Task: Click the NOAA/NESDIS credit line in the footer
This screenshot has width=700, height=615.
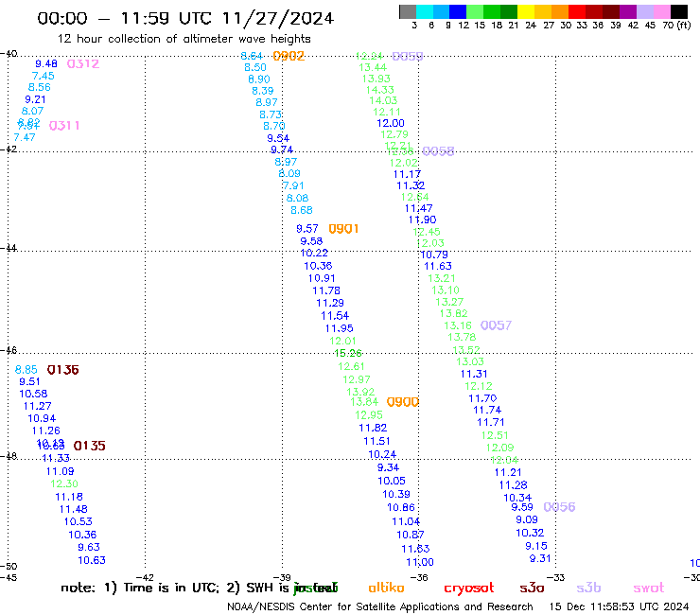Action: (380, 607)
